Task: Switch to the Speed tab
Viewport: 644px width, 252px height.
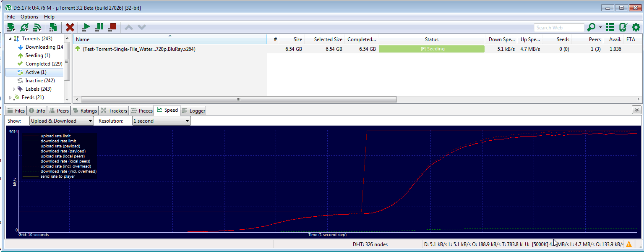Action: (x=167, y=110)
